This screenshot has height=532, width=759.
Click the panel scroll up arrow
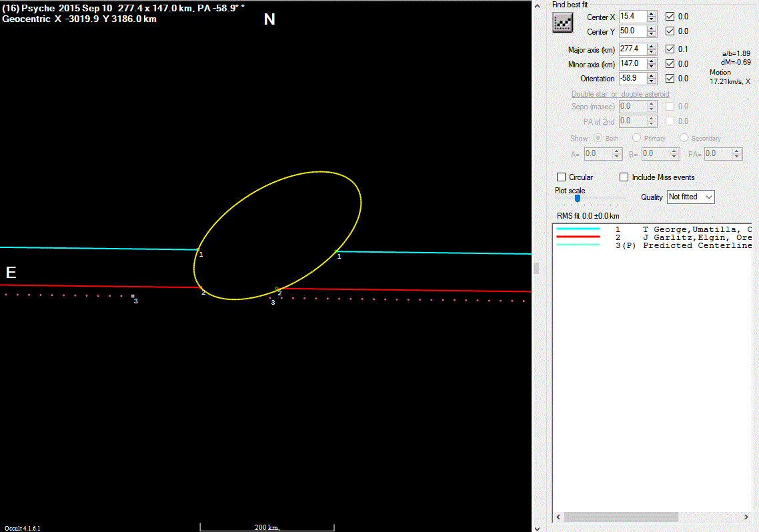[537, 6]
